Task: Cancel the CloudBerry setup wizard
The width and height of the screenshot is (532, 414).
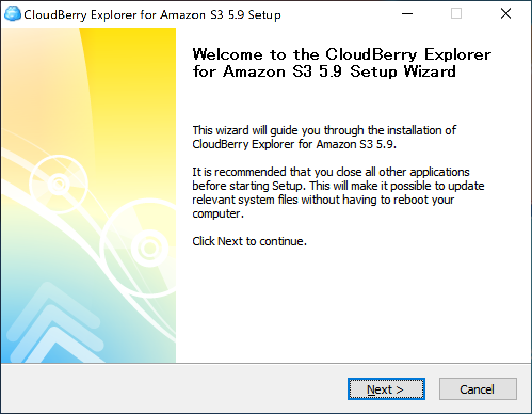Action: [x=478, y=389]
